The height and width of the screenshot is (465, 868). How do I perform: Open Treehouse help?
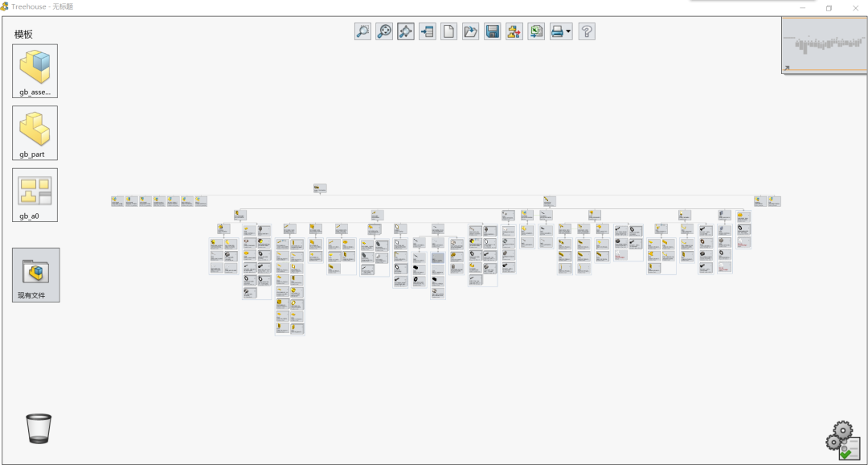pyautogui.click(x=586, y=31)
